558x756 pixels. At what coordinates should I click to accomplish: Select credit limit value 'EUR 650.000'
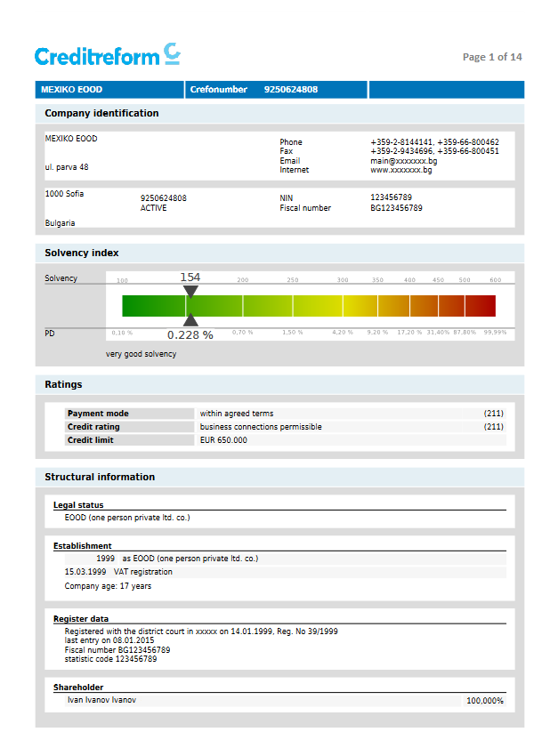(x=223, y=440)
